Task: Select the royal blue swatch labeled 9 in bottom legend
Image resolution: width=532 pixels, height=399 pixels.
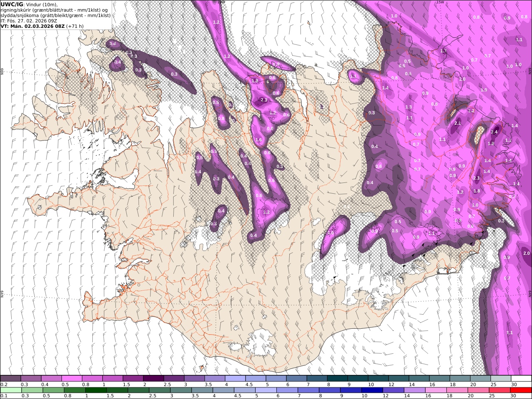Action: click(350, 390)
